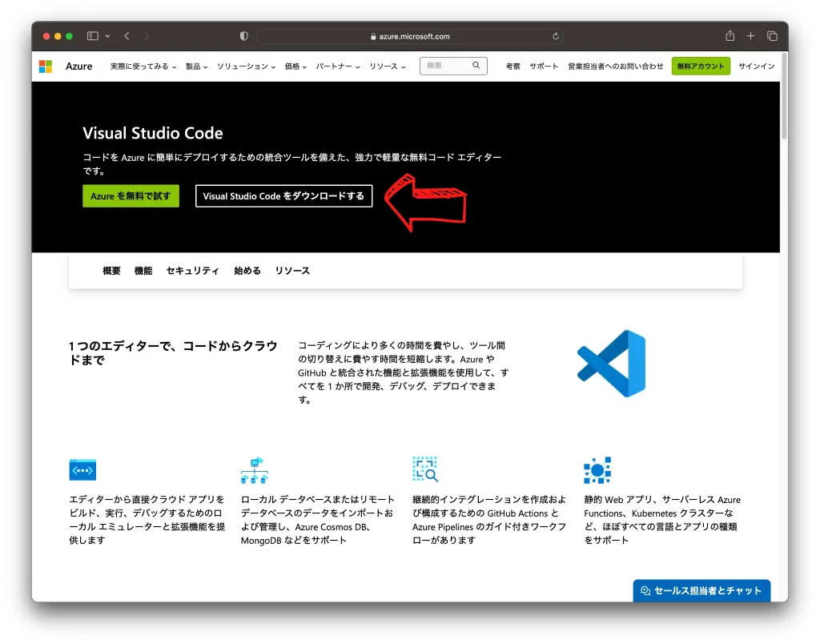
Task: Expand the 製品 dropdown menu
Action: pyautogui.click(x=195, y=67)
